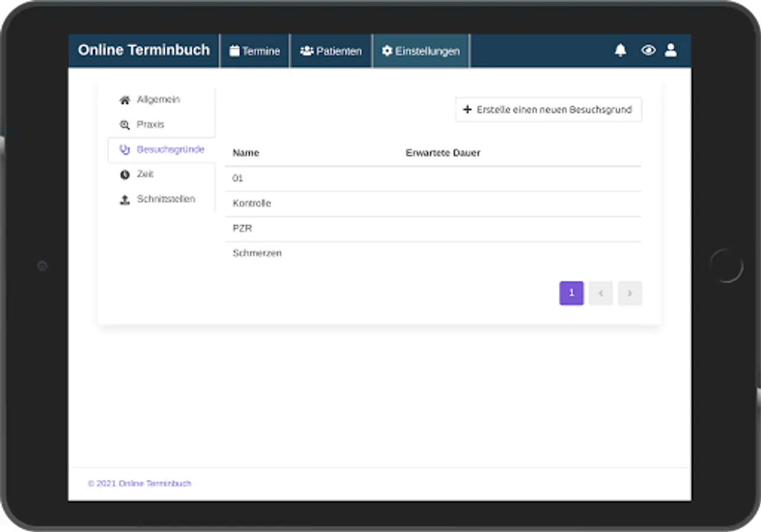Viewport: 761px width, 532px height.
Task: Click the Online Terminbuch header title
Action: (x=144, y=50)
